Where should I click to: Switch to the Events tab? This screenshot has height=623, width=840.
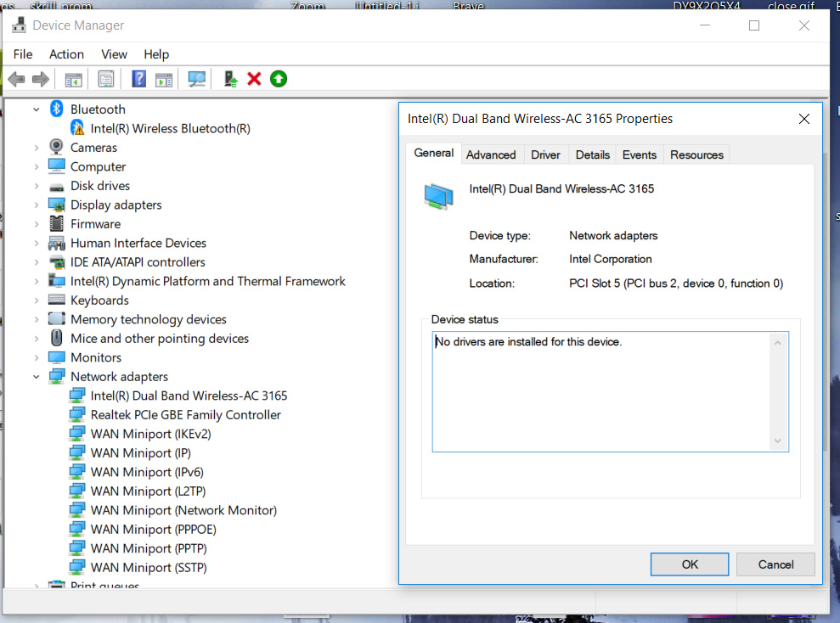[x=639, y=154]
